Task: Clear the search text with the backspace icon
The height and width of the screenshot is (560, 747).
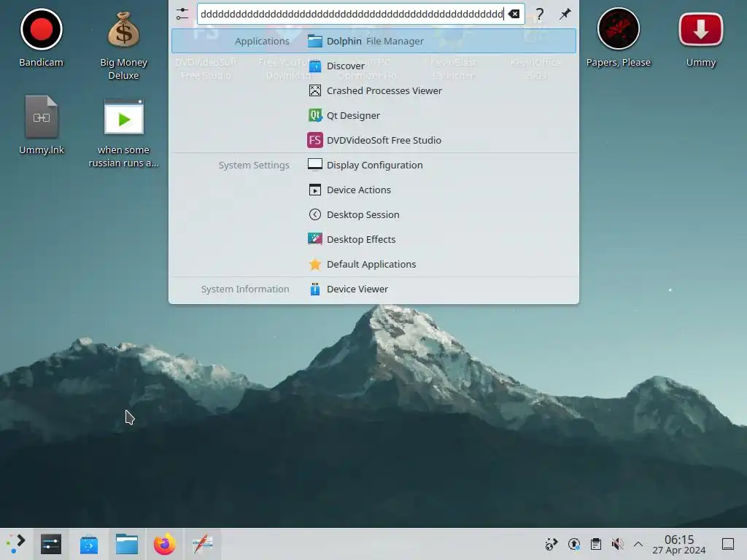Action: (514, 14)
